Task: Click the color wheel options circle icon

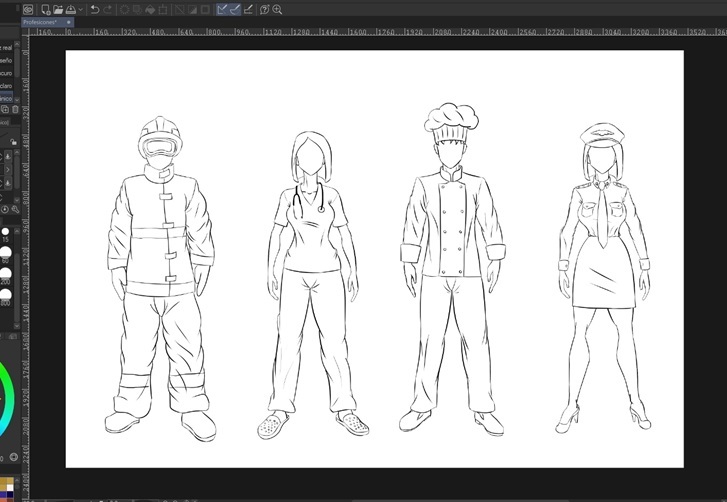Action: coord(13,457)
